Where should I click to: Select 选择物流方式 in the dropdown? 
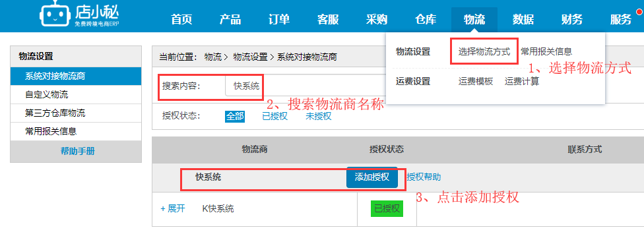[x=484, y=51]
